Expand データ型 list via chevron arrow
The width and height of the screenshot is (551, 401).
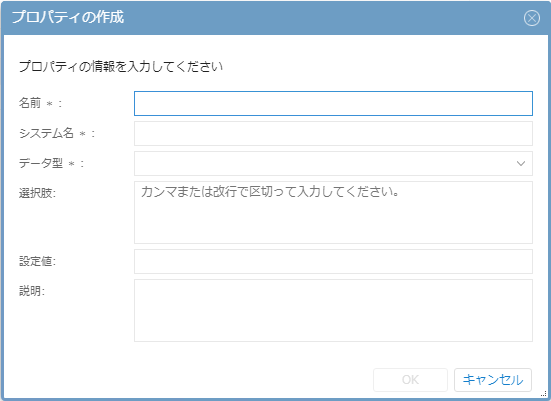click(521, 163)
